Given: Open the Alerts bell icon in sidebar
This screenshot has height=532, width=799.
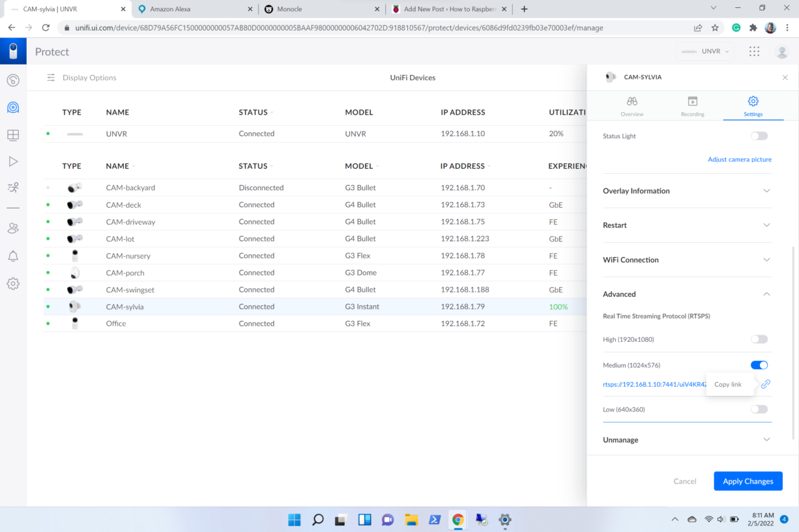Looking at the screenshot, I should pyautogui.click(x=13, y=256).
